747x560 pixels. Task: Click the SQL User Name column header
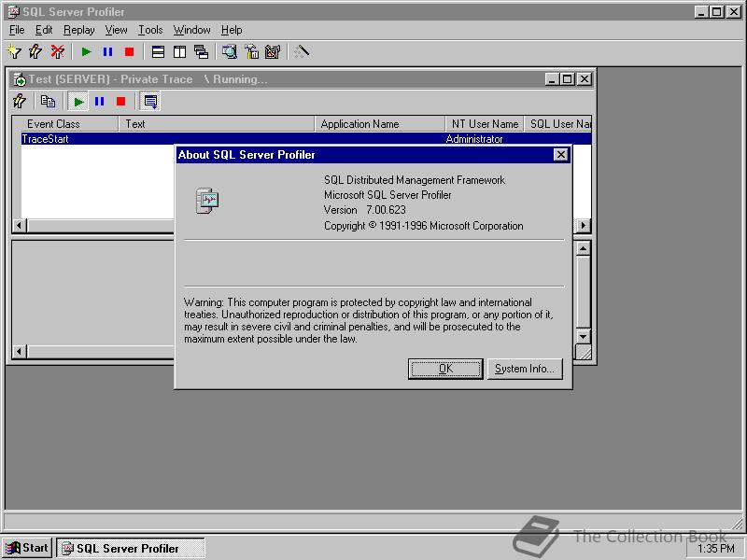tap(557, 124)
